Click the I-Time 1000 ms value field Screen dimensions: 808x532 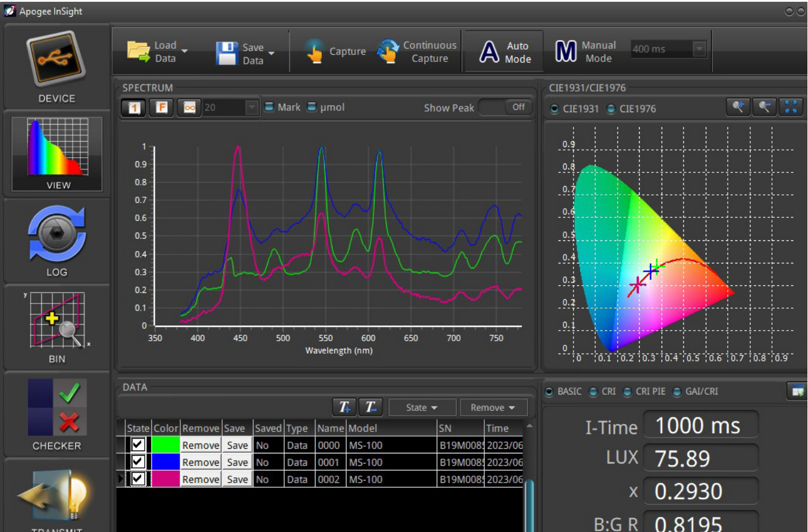coord(701,426)
